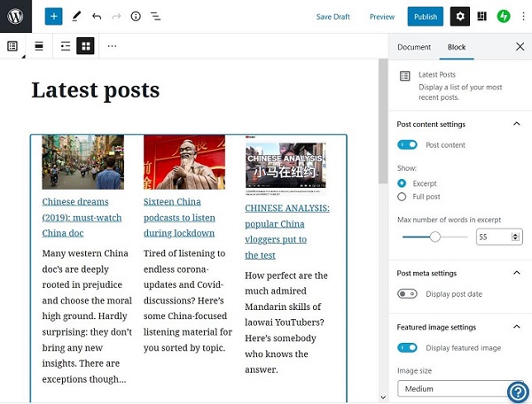
Task: Change block type Latest Posts icon
Action: pos(12,46)
